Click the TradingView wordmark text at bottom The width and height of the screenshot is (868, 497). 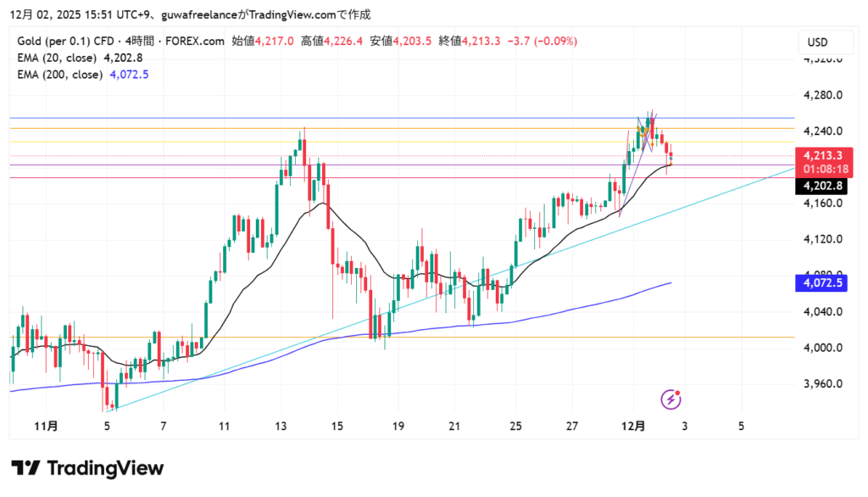pos(105,468)
